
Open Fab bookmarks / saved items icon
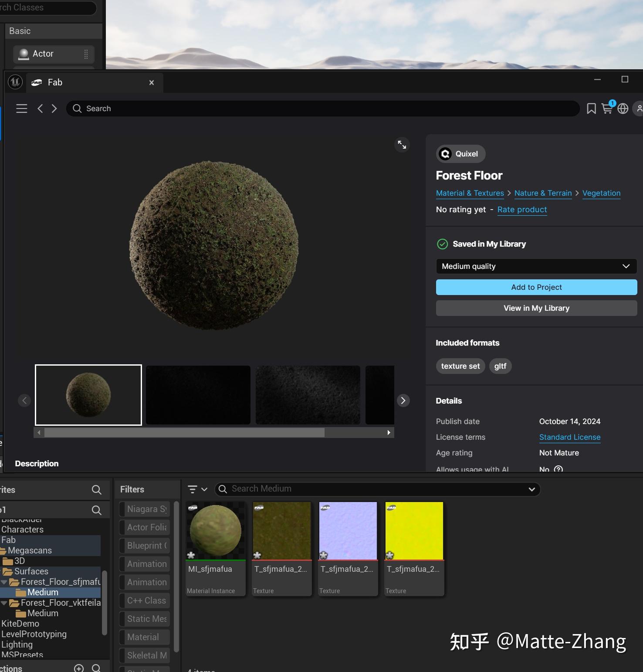tap(591, 109)
